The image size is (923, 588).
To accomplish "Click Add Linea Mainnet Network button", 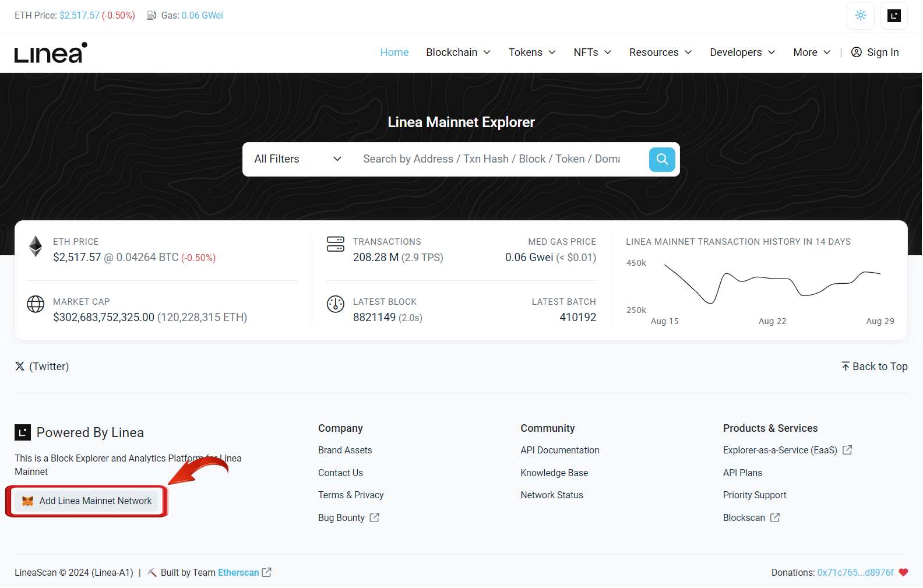I will 86,501.
